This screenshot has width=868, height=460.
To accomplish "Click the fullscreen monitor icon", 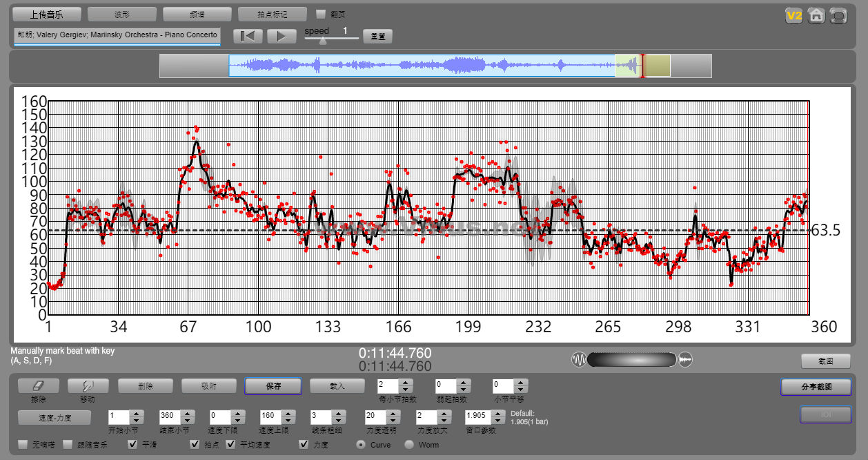I will [838, 16].
